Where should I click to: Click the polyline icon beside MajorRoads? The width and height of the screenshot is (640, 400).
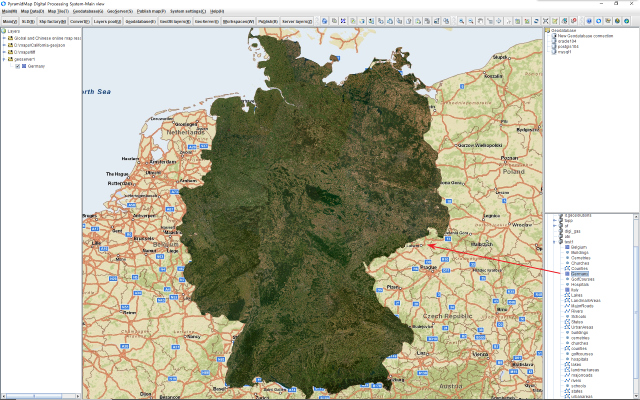tap(567, 306)
